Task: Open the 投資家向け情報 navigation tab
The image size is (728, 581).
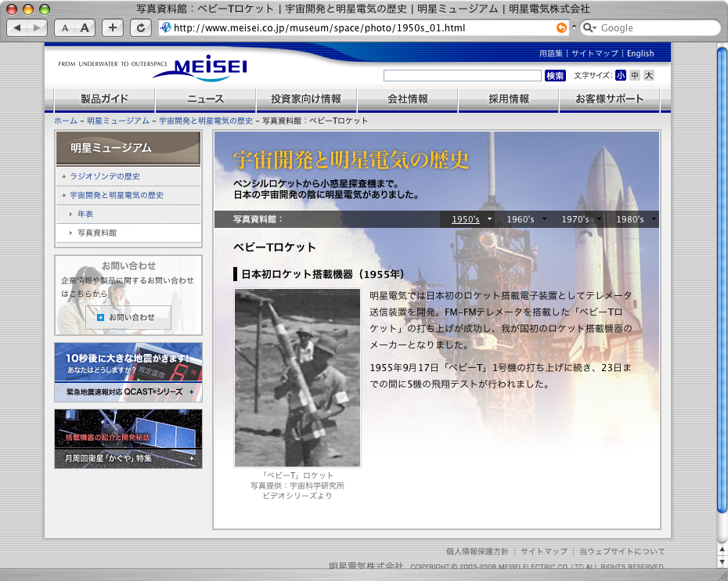Action: (x=306, y=99)
